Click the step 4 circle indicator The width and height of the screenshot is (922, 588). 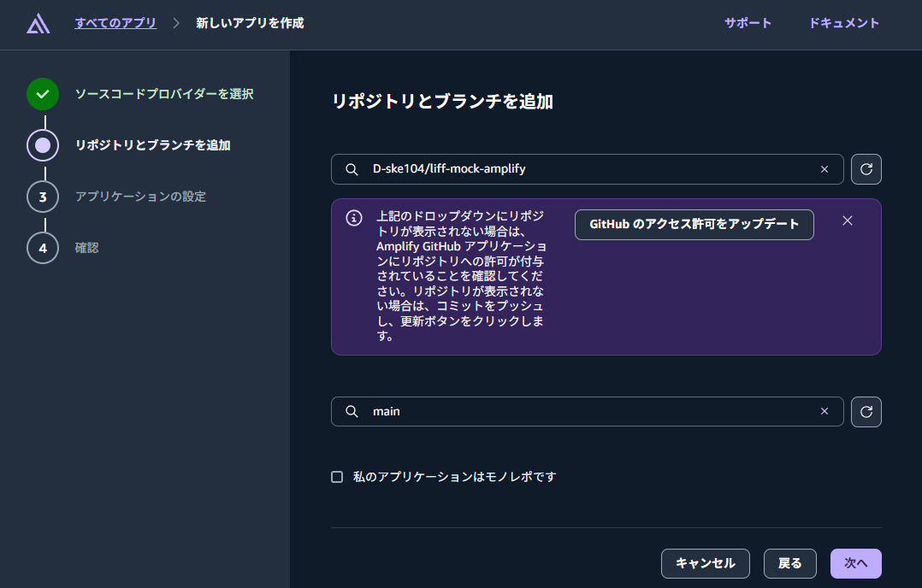(43, 248)
